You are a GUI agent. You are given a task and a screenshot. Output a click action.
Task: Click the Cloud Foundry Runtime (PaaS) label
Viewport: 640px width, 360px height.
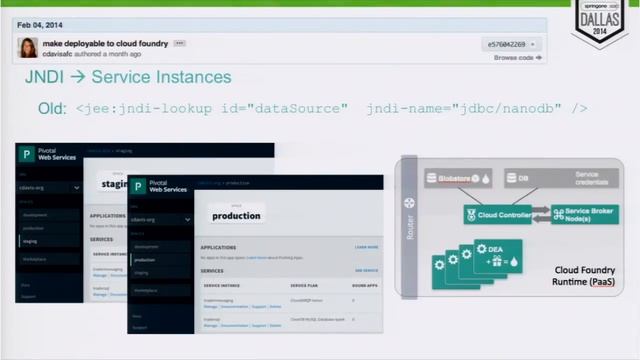coord(584,276)
